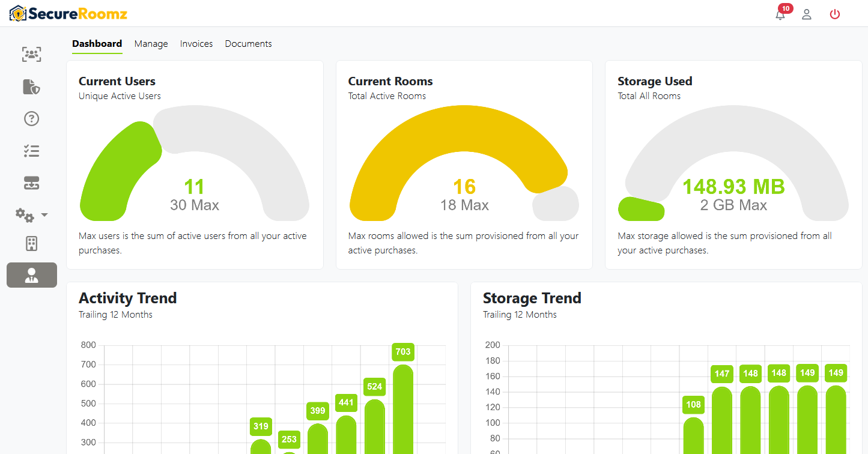The height and width of the screenshot is (454, 868).
Task: Click the "200" axis label in Storage Trend
Action: pyautogui.click(x=493, y=345)
